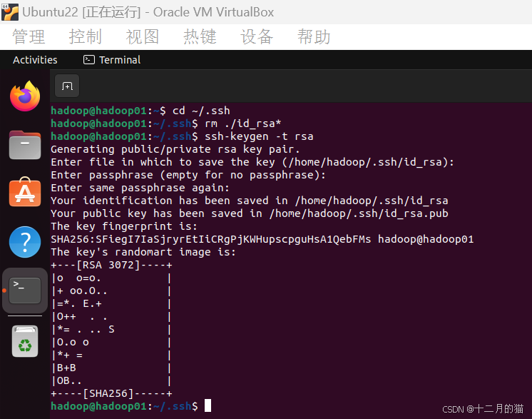The image size is (532, 419).
Task: Click the VirtualBox window title icon
Action: (10, 12)
